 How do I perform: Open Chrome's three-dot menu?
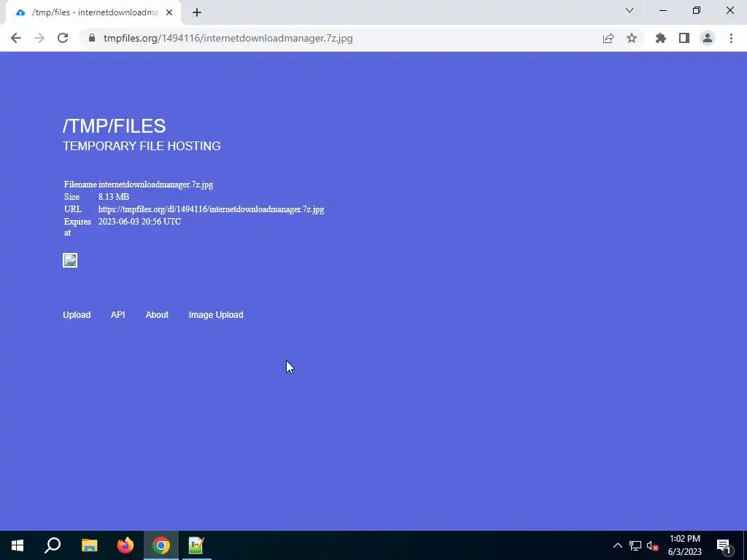(731, 38)
